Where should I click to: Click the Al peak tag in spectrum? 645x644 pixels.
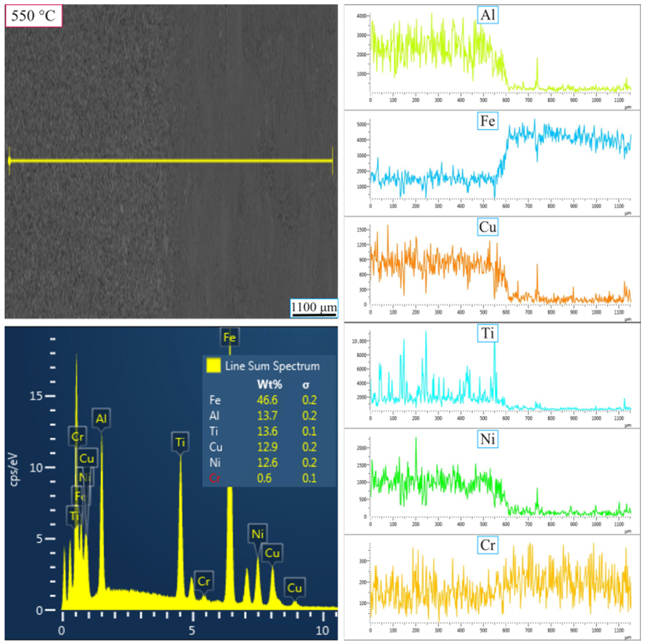coord(101,418)
